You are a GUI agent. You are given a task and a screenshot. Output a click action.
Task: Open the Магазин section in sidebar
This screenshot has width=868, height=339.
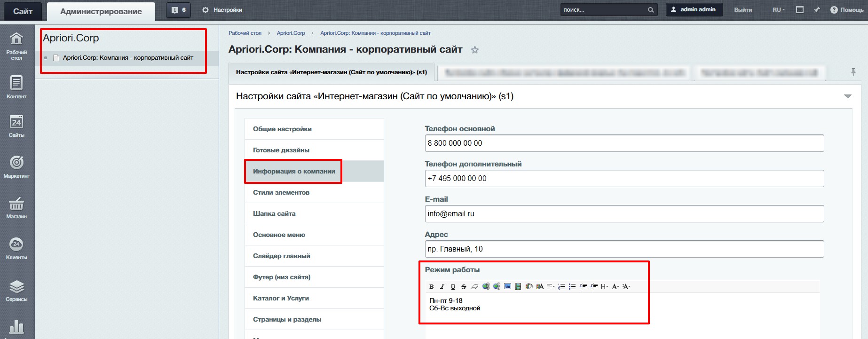click(16, 208)
